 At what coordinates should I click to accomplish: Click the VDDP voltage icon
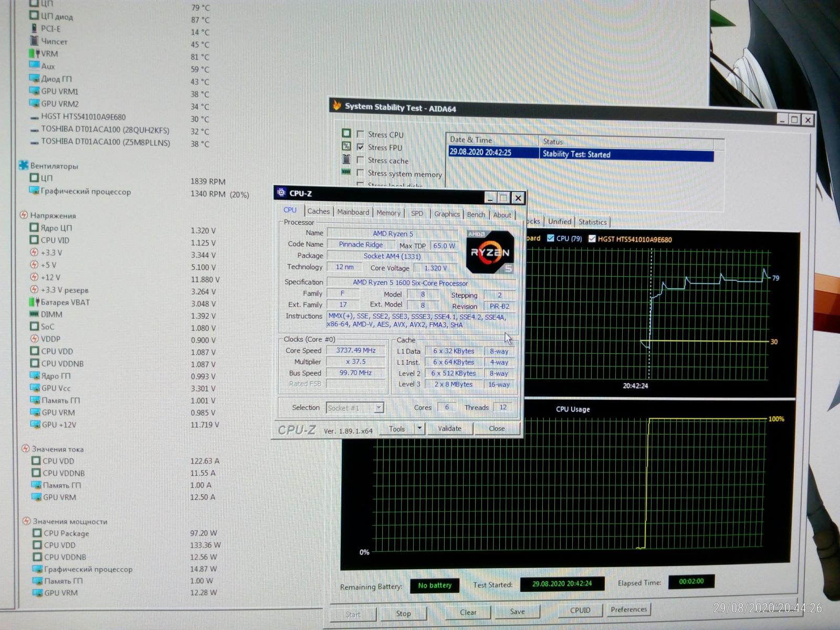34,339
